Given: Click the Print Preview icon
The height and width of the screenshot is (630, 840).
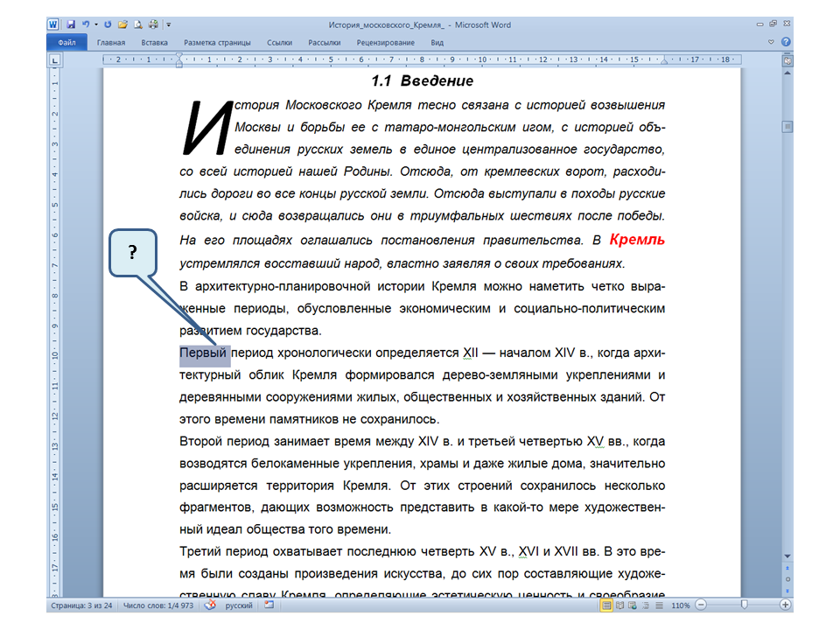Looking at the screenshot, I should 138,25.
